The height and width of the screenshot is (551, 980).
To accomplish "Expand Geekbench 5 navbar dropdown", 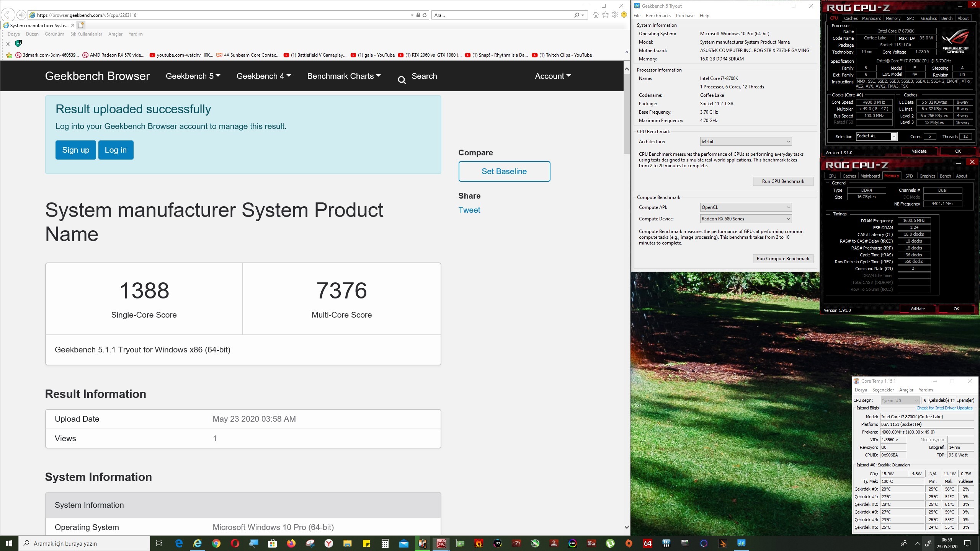I will (x=193, y=76).
